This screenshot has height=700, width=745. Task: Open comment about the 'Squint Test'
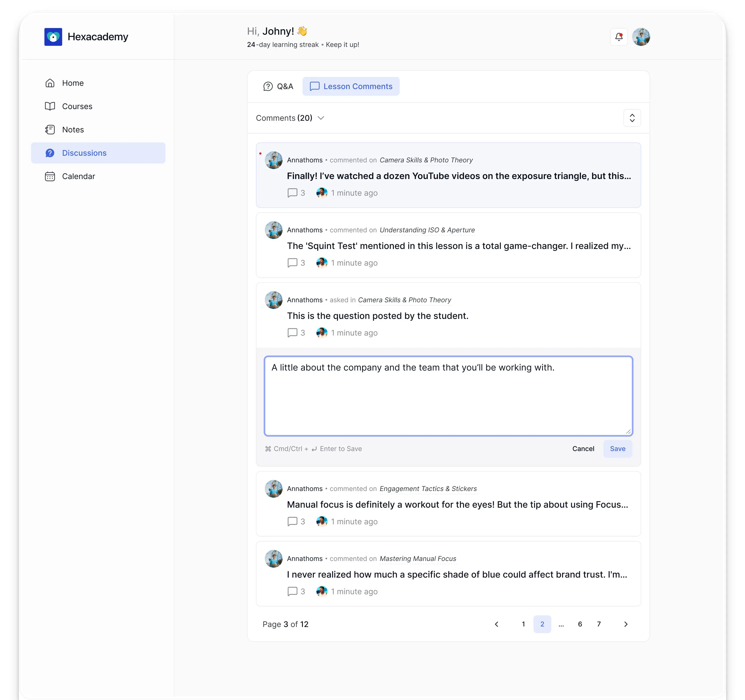tap(459, 246)
